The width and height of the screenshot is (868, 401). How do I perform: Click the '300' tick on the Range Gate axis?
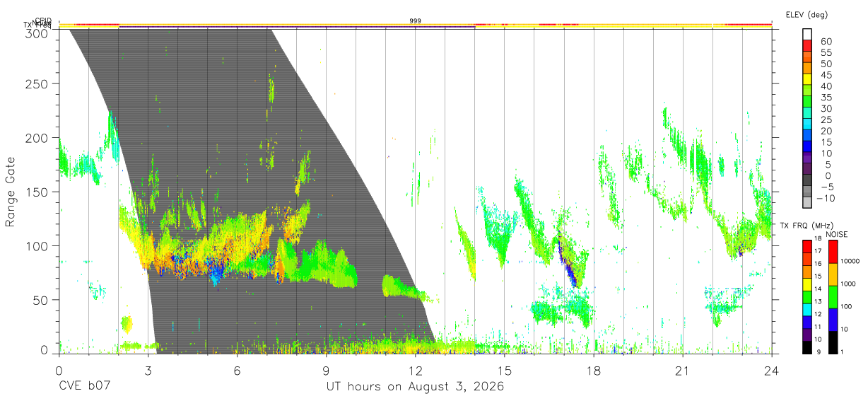click(x=37, y=33)
